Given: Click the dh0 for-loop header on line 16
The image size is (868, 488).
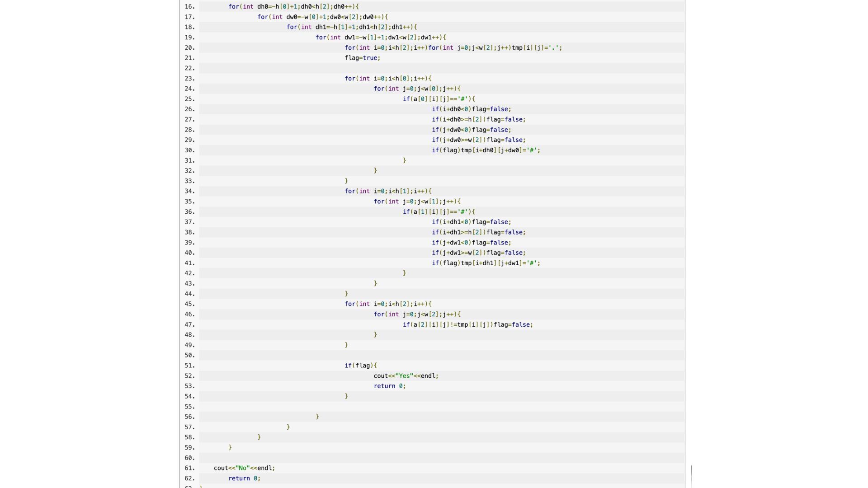Looking at the screenshot, I should [x=293, y=7].
